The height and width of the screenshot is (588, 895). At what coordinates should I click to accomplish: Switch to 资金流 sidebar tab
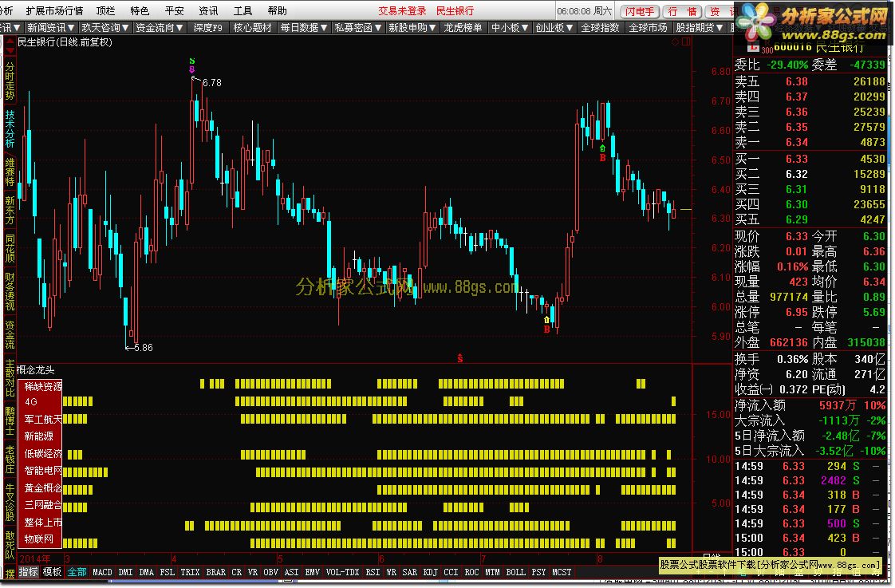pos(10,334)
